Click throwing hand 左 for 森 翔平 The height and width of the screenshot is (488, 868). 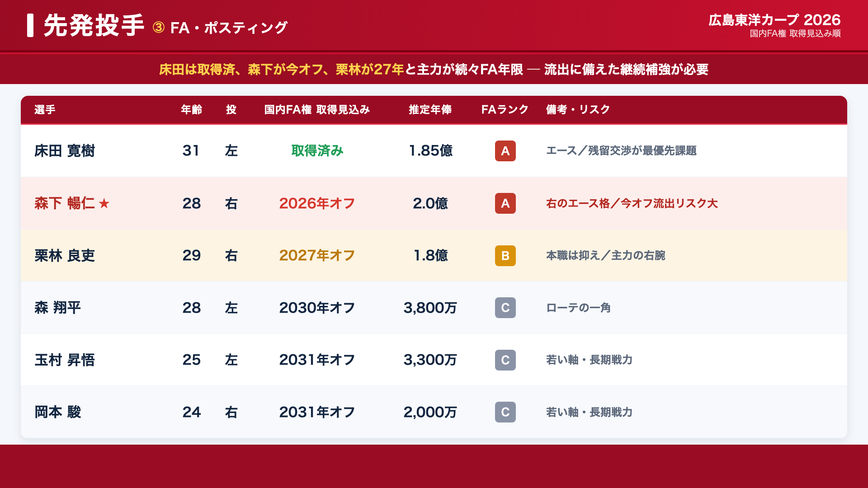click(231, 308)
